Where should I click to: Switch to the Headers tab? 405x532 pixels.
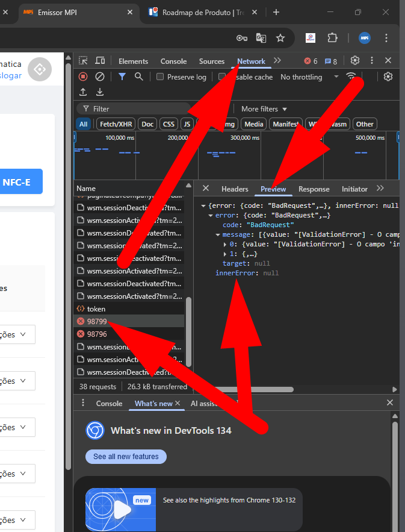tap(235, 189)
